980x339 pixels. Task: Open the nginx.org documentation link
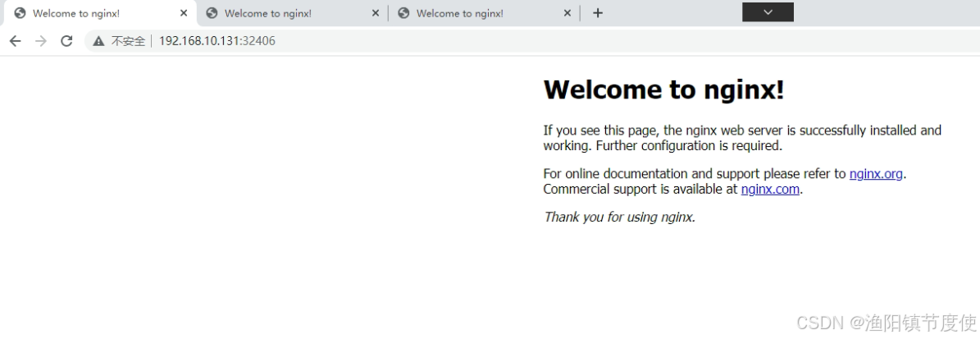[876, 174]
